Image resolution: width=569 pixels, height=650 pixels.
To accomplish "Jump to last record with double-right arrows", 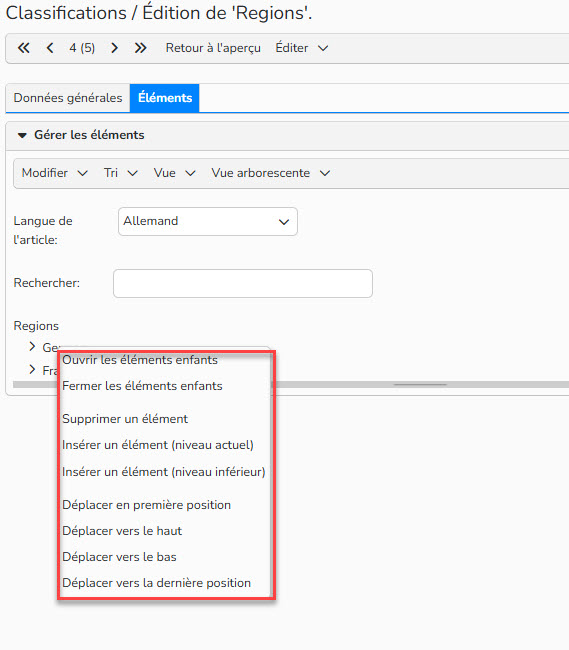I will click(x=140, y=48).
